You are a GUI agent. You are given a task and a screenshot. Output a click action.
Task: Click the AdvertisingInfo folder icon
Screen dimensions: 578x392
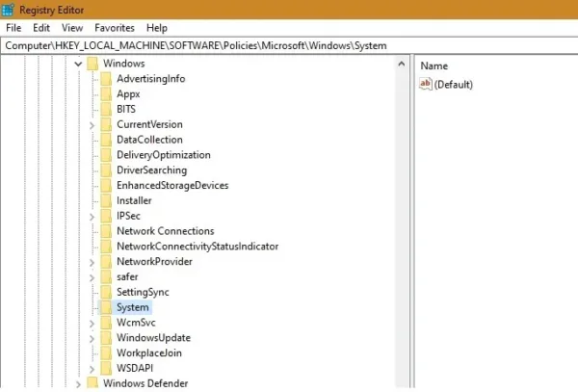106,78
